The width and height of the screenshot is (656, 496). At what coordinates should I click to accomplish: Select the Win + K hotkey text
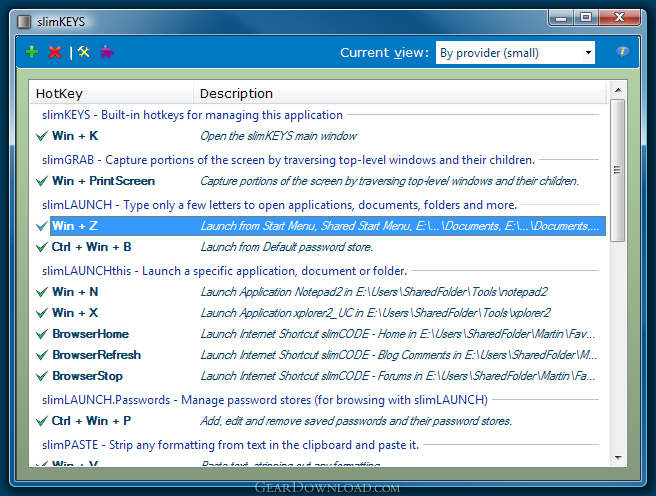coord(75,136)
